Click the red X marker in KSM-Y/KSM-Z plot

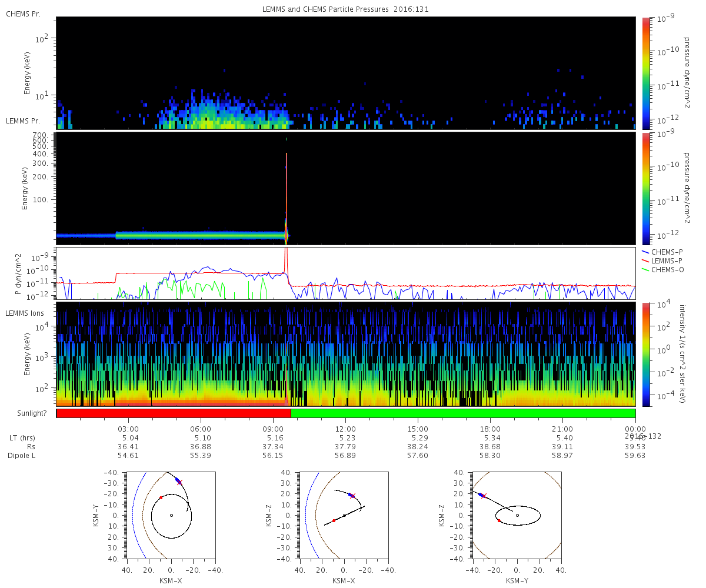(485, 496)
